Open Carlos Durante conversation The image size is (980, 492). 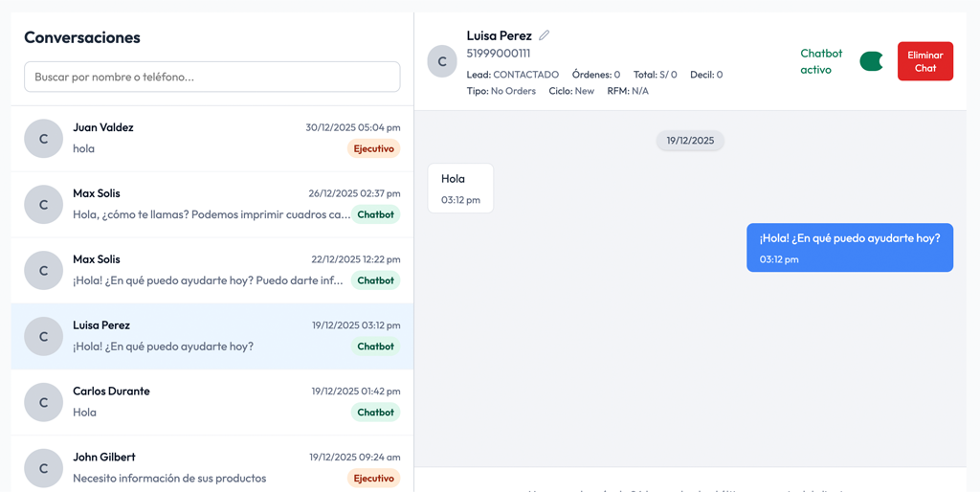tap(211, 402)
